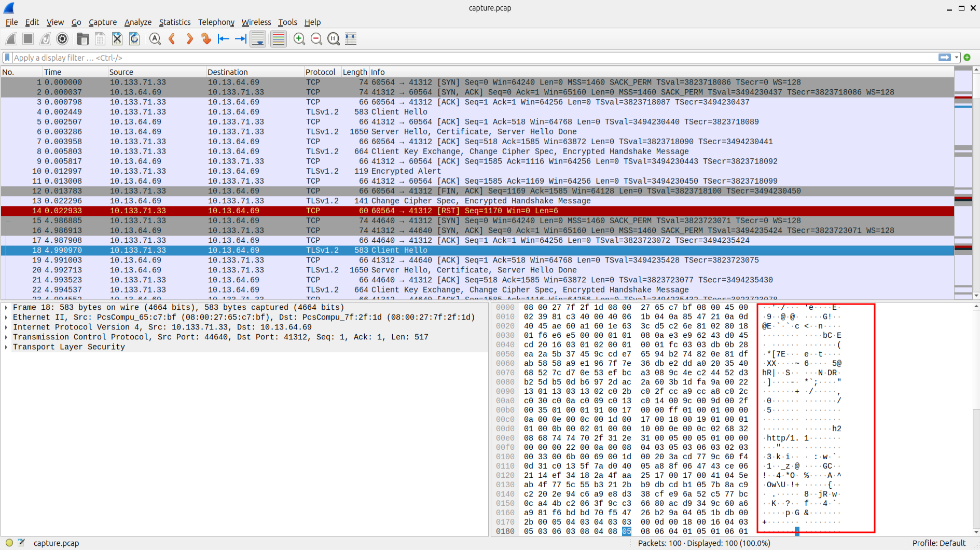Screen dimensions: 980x550
Task: Click the Wireshark logo in the title bar
Action: [x=9, y=8]
